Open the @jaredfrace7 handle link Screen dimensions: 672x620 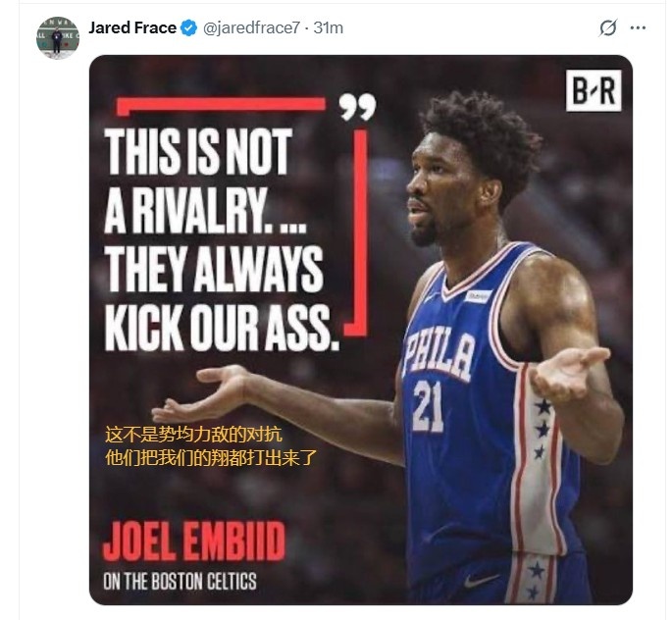pyautogui.click(x=251, y=28)
